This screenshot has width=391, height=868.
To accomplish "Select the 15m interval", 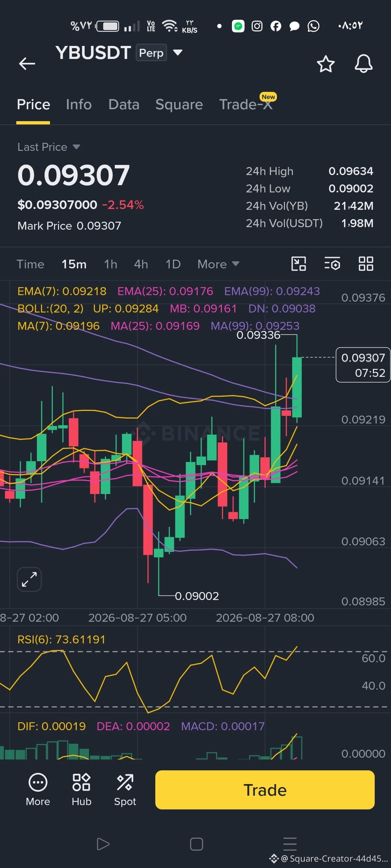I will tap(74, 264).
